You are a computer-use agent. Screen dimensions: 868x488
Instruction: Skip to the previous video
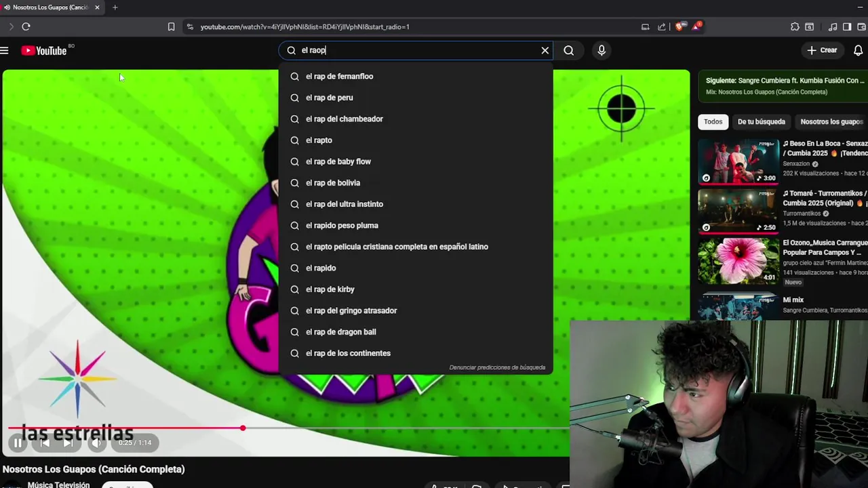[44, 443]
